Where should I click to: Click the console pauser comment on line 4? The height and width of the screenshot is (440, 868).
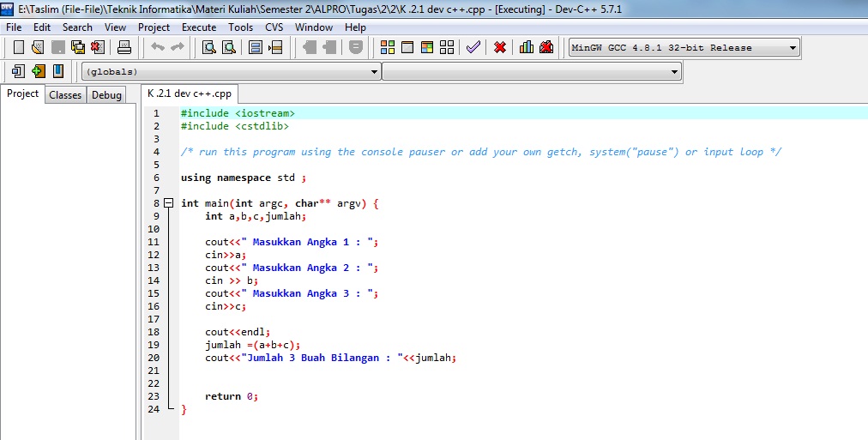481,152
